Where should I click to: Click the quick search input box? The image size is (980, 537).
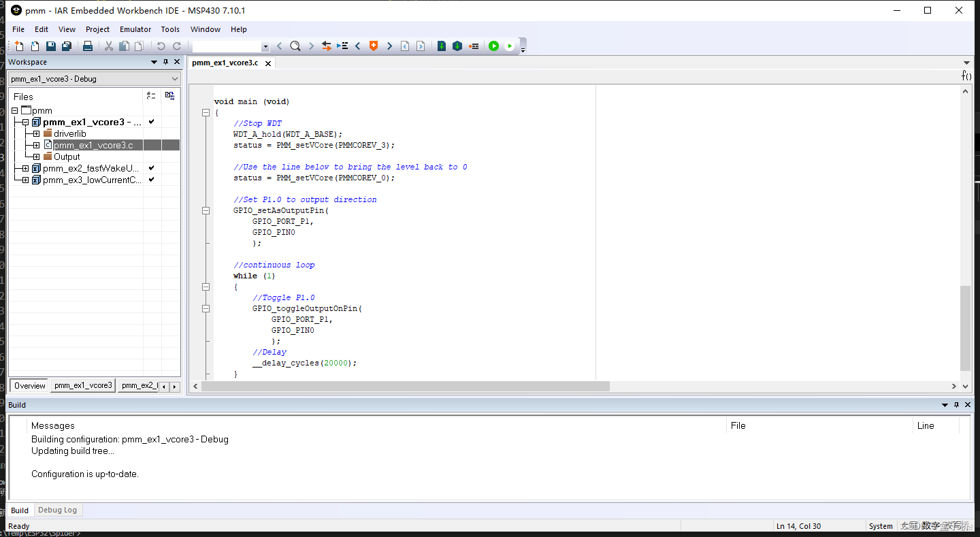pos(227,47)
